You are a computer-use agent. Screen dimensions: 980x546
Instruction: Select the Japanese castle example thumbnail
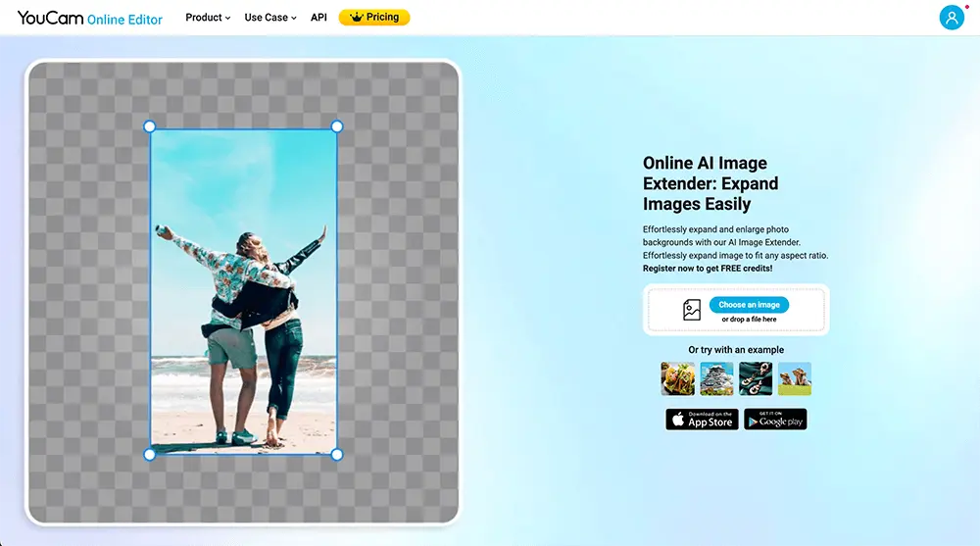point(717,378)
